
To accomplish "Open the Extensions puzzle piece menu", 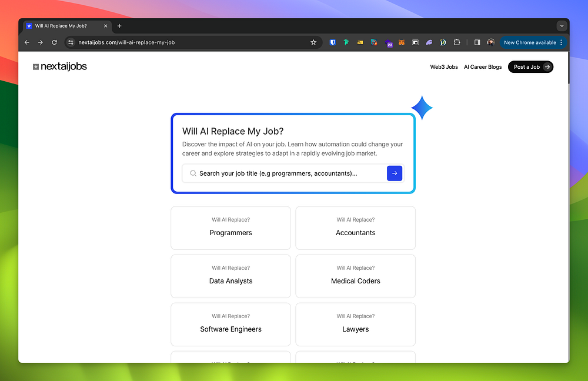I will tap(457, 42).
